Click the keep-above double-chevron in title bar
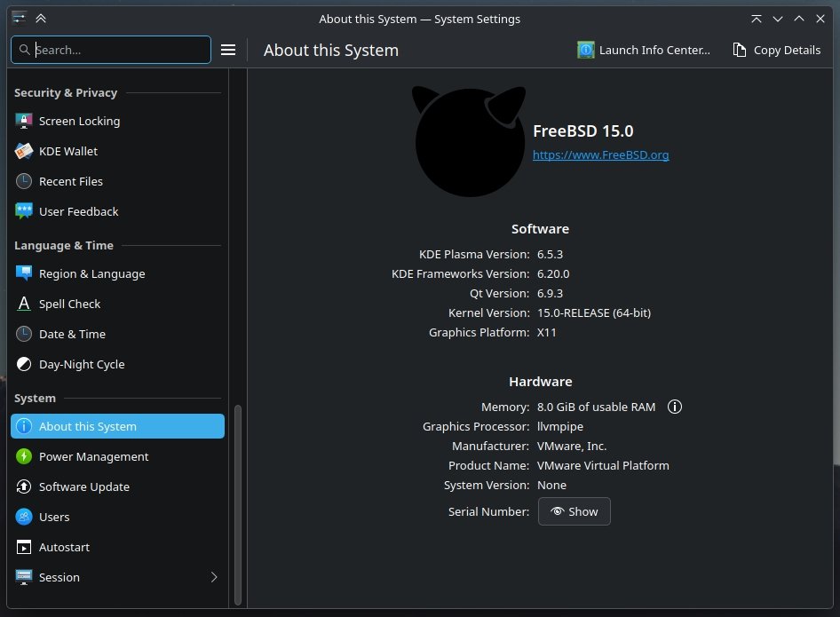Viewport: 840px width, 617px height. coord(41,19)
